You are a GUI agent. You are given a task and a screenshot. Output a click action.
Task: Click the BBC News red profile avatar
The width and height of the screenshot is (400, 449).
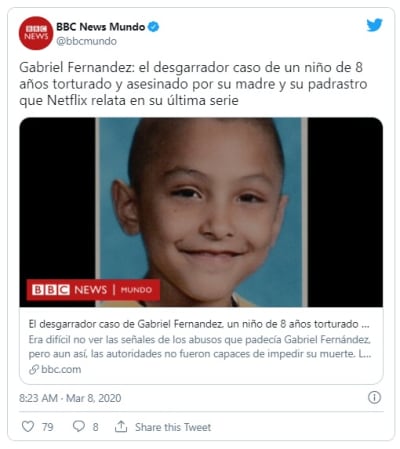[36, 33]
